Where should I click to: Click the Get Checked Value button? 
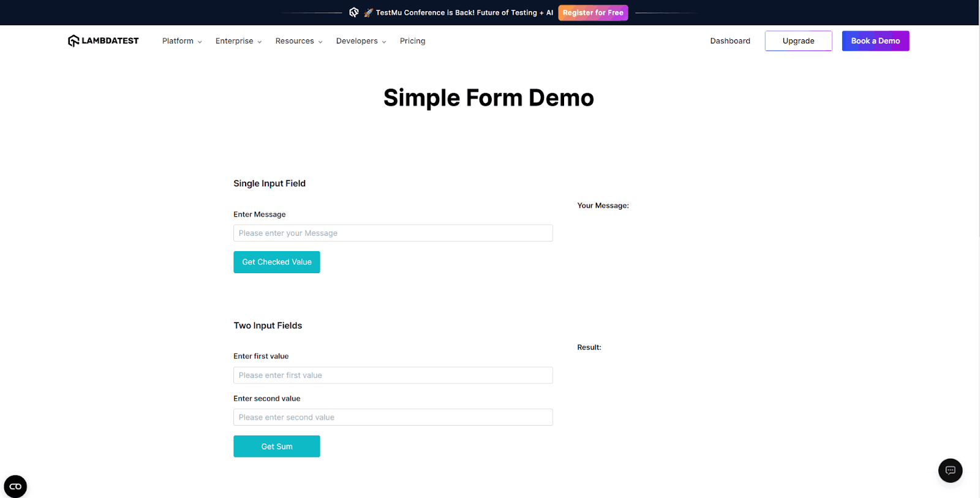(x=276, y=262)
